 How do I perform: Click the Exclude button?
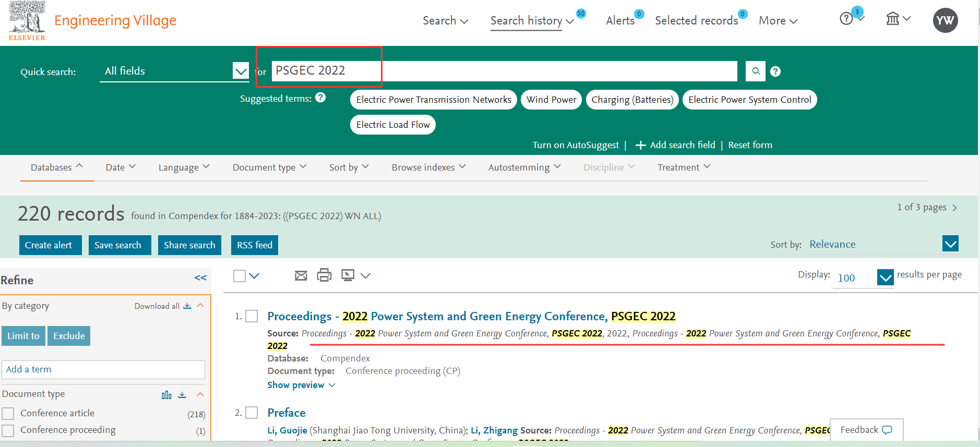69,336
